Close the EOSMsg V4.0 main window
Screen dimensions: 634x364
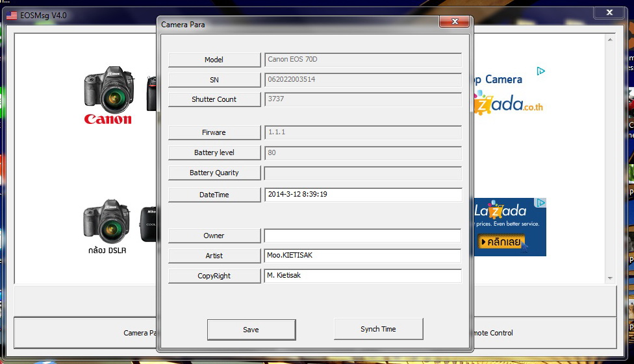click(609, 12)
